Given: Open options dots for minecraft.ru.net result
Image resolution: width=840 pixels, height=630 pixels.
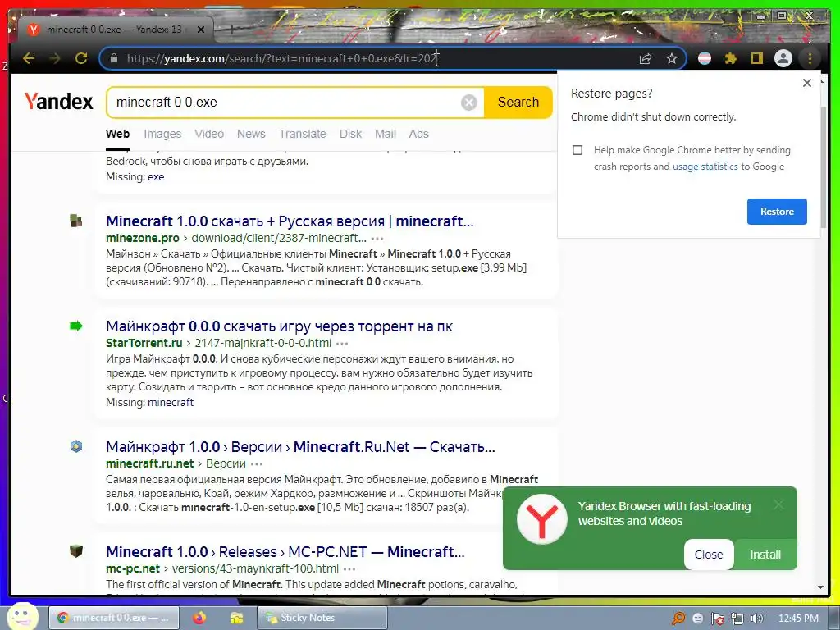Looking at the screenshot, I should coord(257,464).
